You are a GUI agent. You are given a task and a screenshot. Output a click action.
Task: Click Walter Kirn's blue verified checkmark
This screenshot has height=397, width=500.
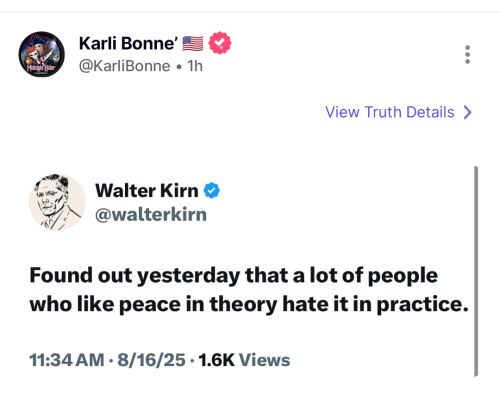coord(212,191)
